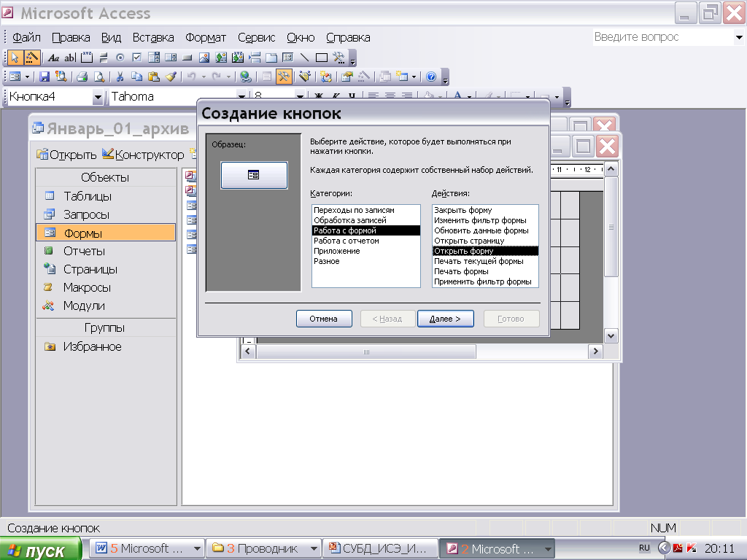This screenshot has width=747, height=560.
Task: Click the Format Painter brush icon
Action: (171, 77)
